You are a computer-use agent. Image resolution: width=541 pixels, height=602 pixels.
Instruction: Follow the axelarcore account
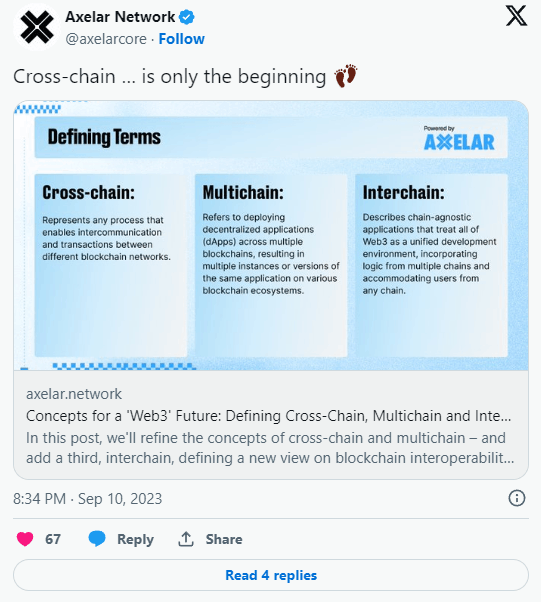182,39
